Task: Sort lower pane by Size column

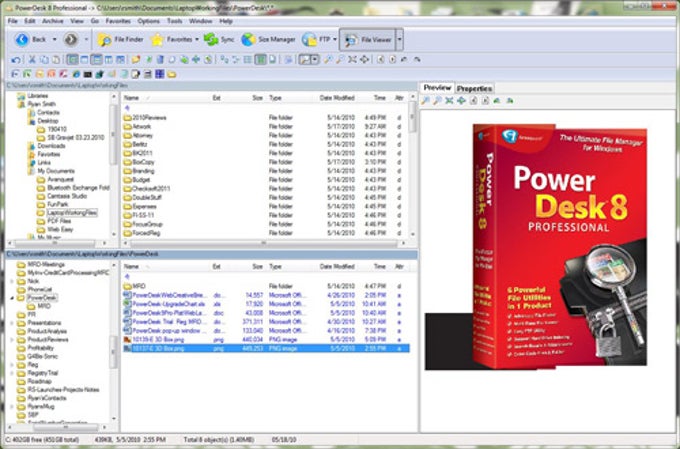Action: click(258, 266)
